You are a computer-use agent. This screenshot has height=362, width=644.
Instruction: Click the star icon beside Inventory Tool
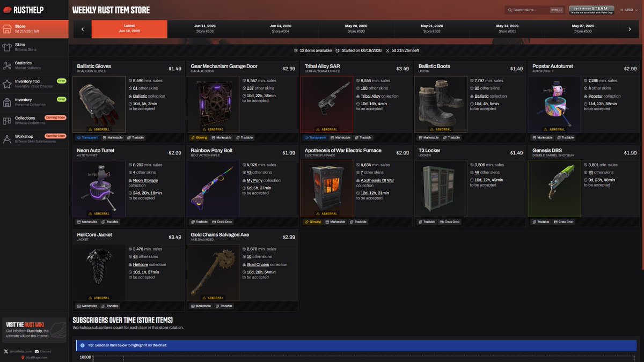pos(7,84)
